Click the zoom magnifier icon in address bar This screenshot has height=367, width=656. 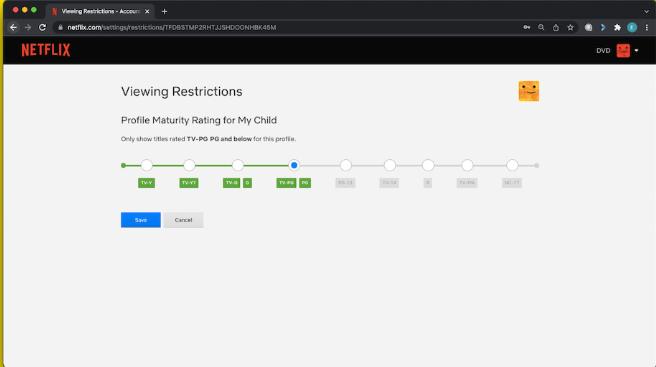pyautogui.click(x=541, y=27)
